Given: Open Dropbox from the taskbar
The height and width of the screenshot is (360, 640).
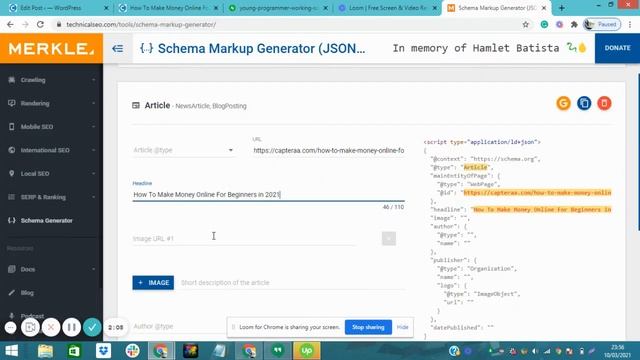Looking at the screenshot, I should coord(103,351).
